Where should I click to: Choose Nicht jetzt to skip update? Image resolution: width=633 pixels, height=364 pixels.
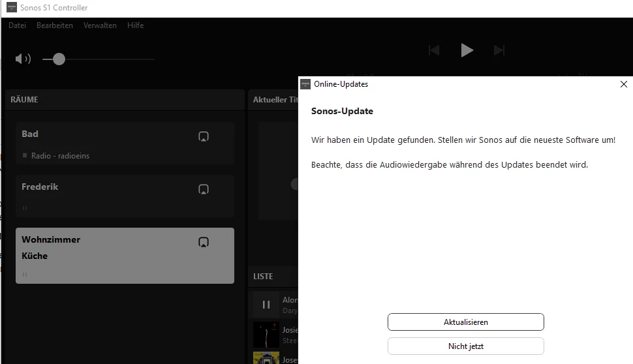[x=465, y=346]
